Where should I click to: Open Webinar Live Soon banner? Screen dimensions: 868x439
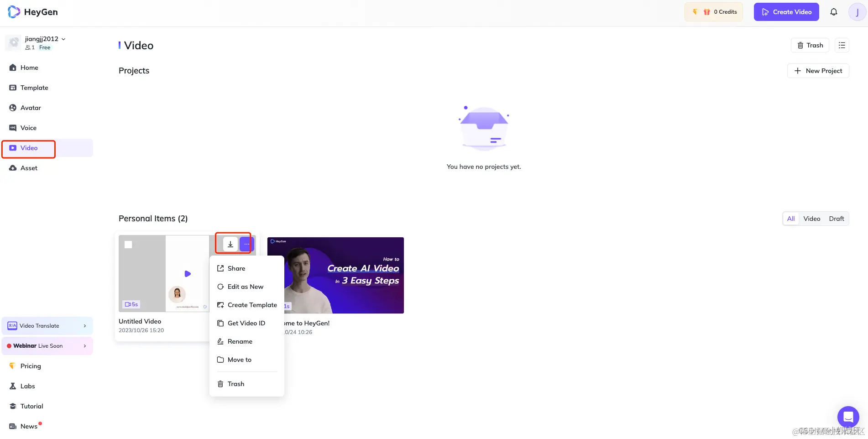coord(47,346)
